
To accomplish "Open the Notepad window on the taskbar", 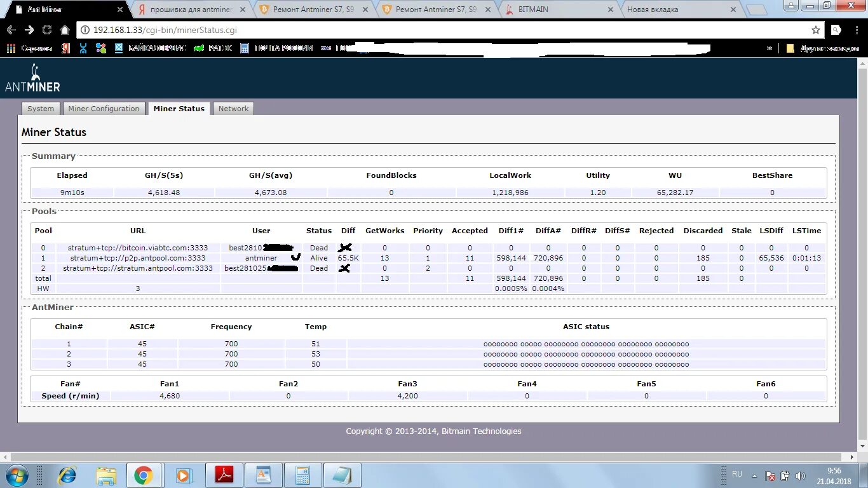I will point(341,475).
